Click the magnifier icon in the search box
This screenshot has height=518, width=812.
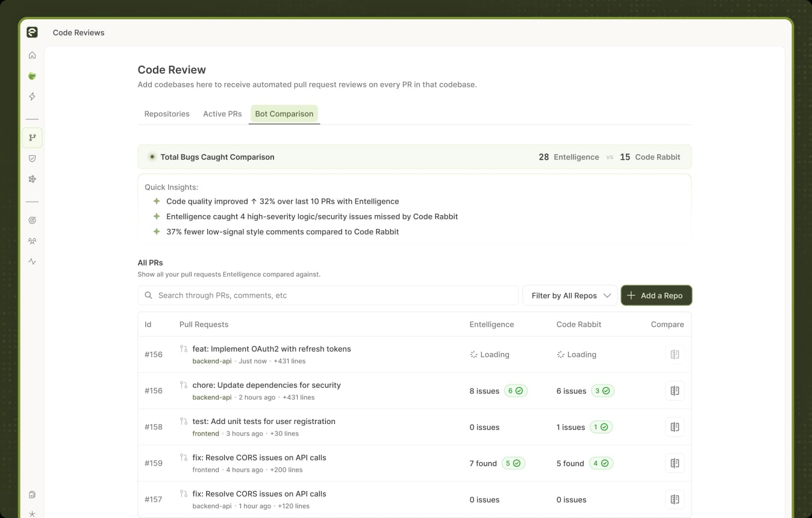click(x=148, y=296)
